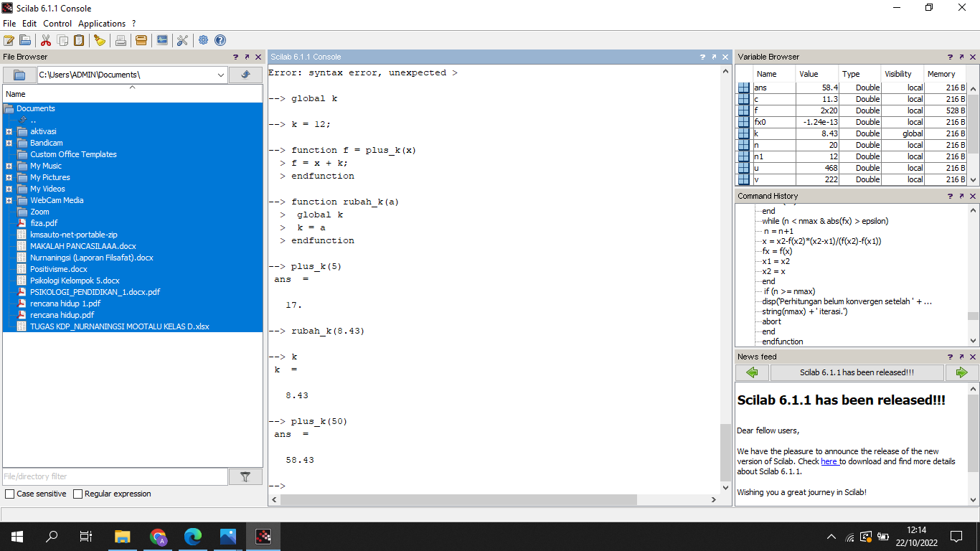Image resolution: width=980 pixels, height=551 pixels.
Task: Undock the News feed panel
Action: [961, 357]
